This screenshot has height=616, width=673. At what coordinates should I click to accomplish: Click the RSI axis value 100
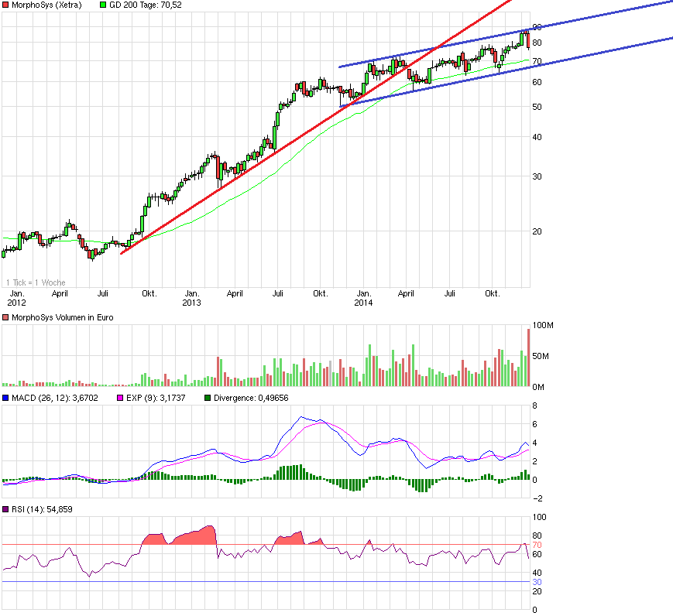(x=540, y=518)
